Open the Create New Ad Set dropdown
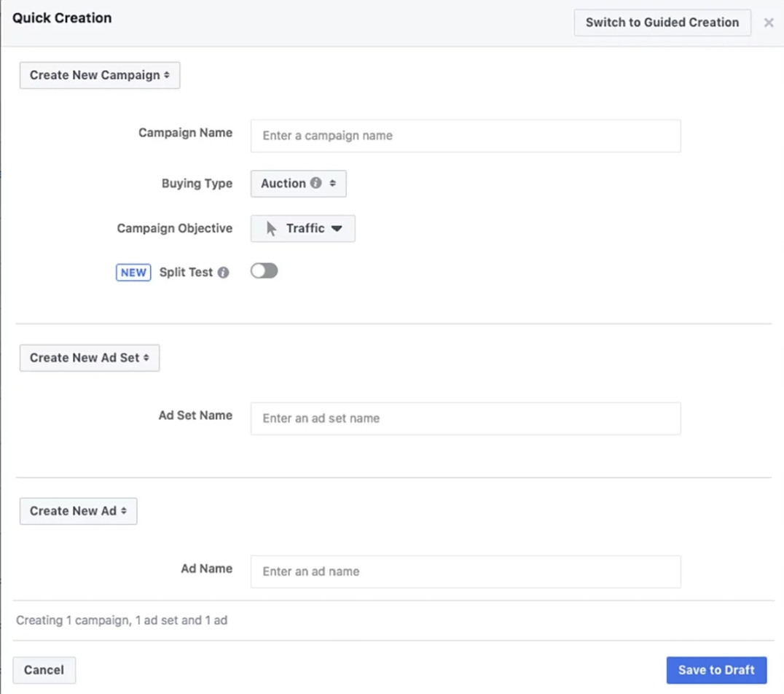 pyautogui.click(x=90, y=358)
